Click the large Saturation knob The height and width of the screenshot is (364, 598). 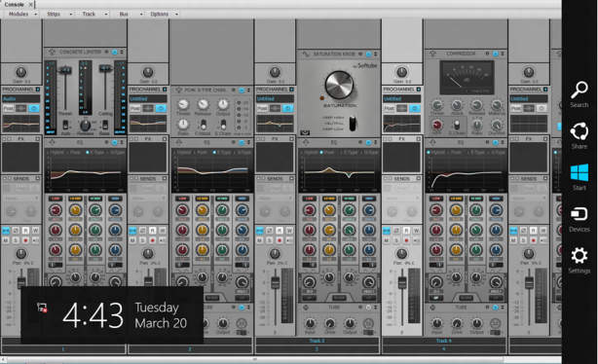click(x=339, y=85)
